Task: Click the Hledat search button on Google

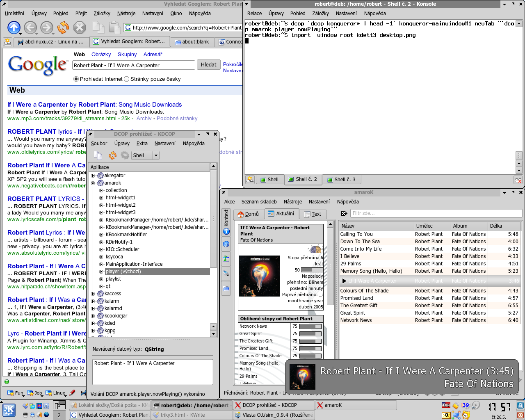Action: pyautogui.click(x=208, y=64)
